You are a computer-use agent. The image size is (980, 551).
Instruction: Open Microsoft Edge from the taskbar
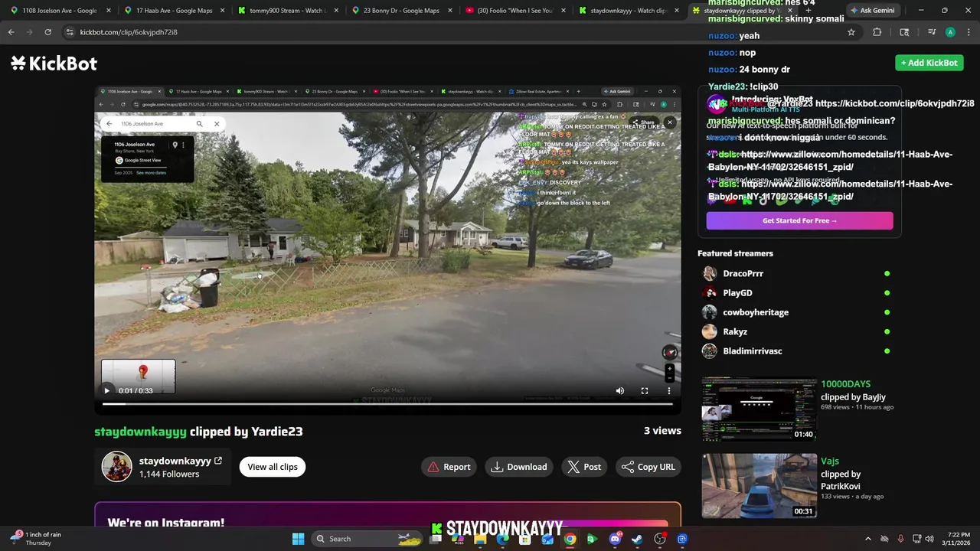pyautogui.click(x=502, y=539)
